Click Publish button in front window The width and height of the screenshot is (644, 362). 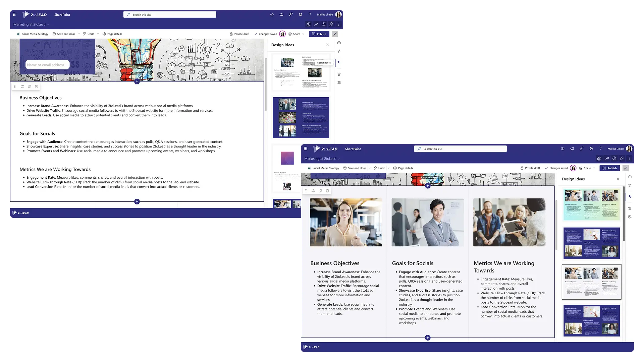(610, 168)
